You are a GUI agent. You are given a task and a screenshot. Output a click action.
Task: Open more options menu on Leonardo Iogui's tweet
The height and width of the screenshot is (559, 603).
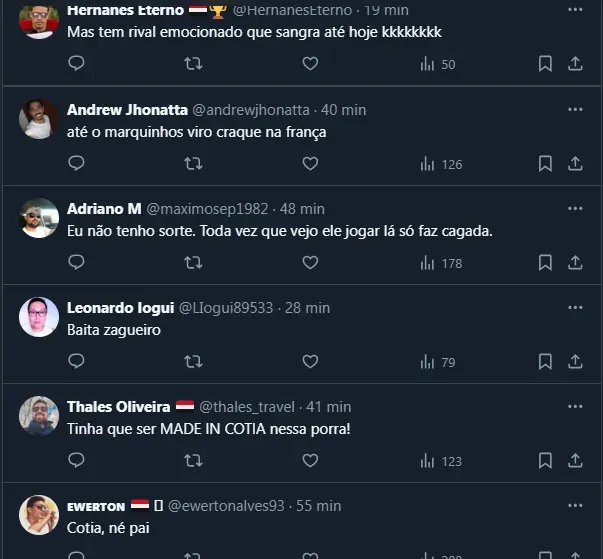click(x=575, y=307)
